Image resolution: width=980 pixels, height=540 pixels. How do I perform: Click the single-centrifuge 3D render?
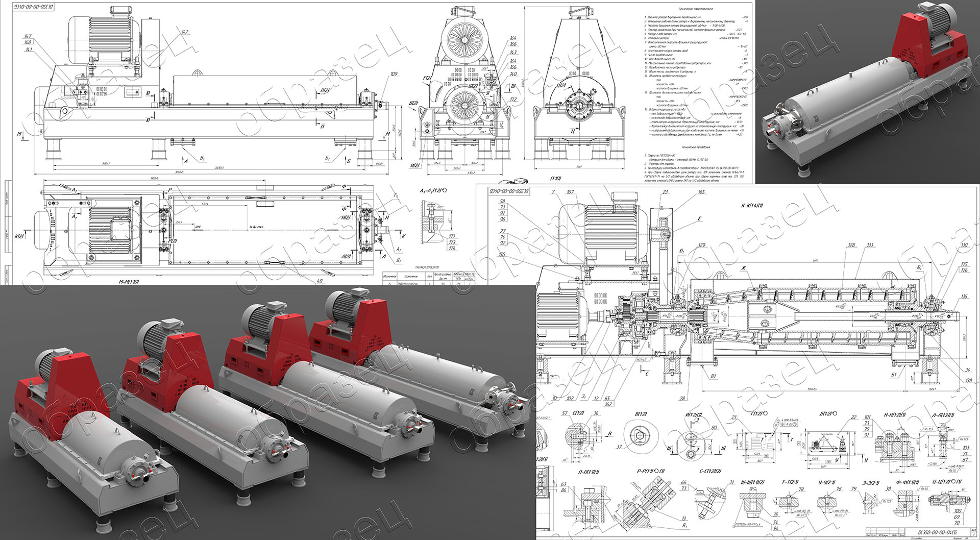tap(867, 91)
